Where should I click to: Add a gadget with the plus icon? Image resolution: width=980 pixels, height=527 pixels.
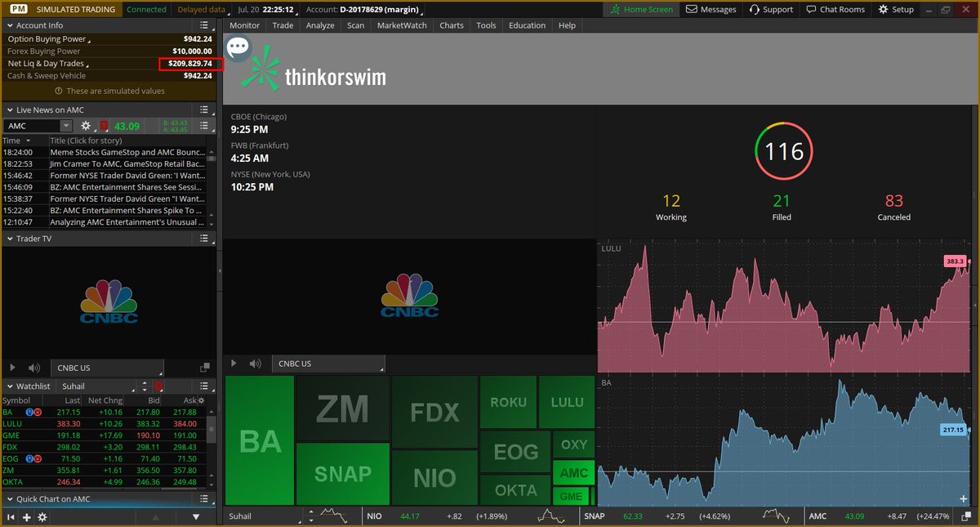tap(27, 517)
